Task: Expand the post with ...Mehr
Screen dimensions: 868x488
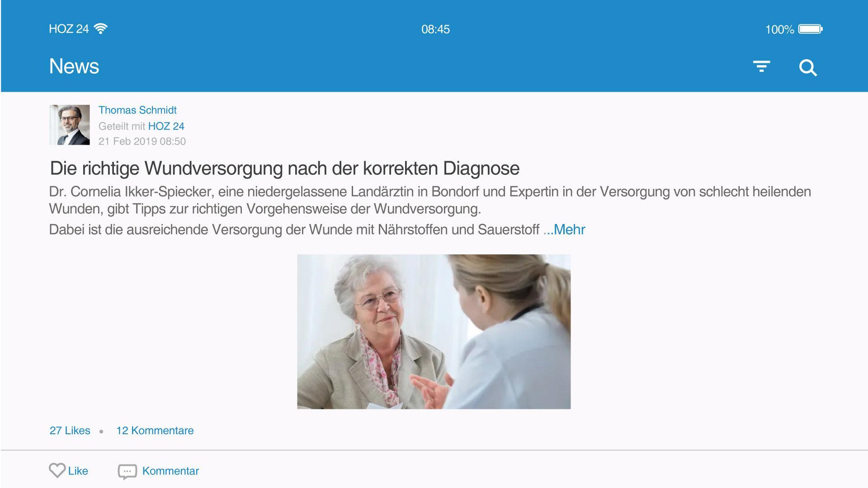Action: (564, 230)
